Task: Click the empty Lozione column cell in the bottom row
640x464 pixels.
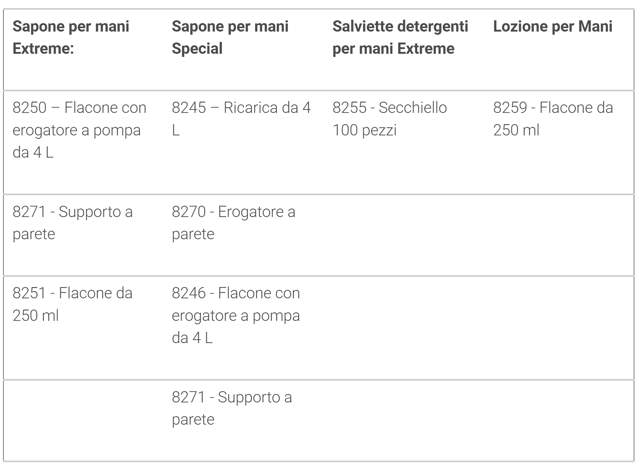Action: (559, 419)
